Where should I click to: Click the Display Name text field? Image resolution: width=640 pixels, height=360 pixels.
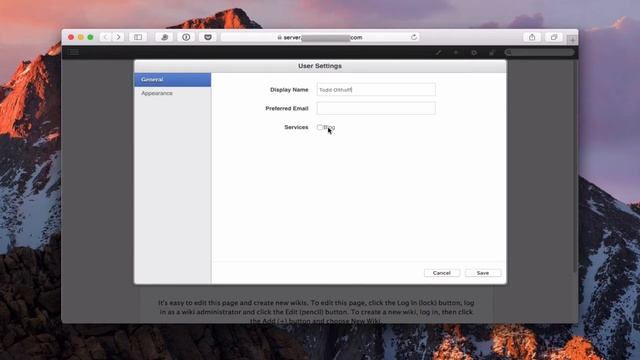376,90
